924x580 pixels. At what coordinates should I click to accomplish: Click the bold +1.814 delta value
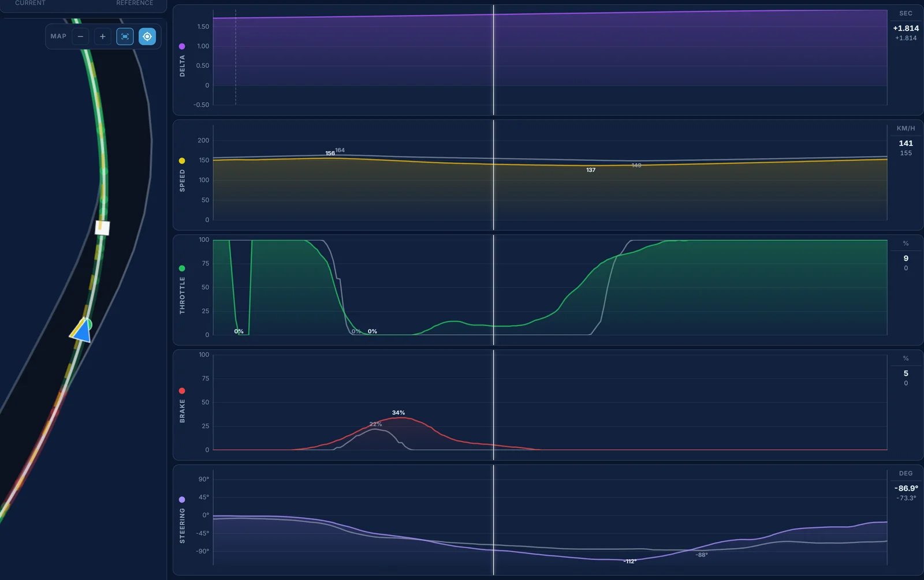(906, 28)
